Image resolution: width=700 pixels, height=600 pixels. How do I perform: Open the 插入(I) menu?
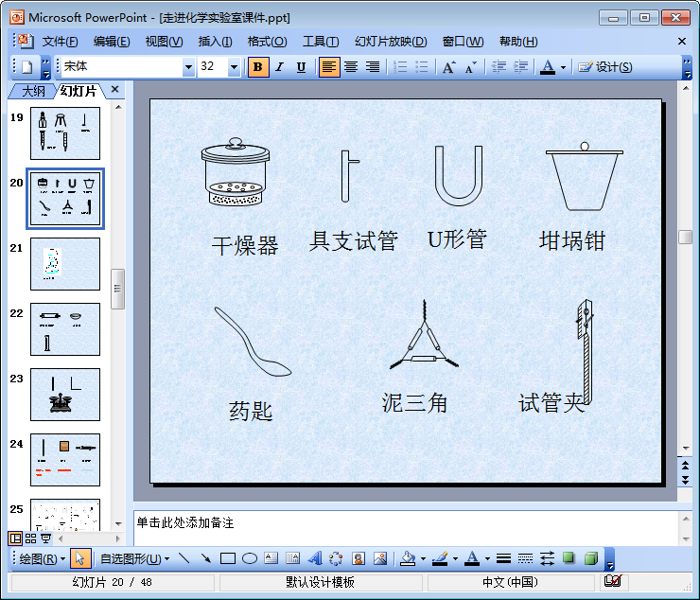pos(215,42)
